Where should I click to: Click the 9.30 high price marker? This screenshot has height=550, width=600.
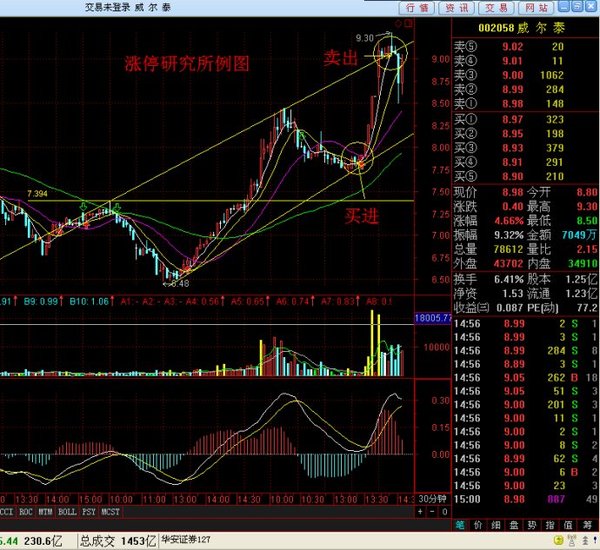(x=364, y=38)
